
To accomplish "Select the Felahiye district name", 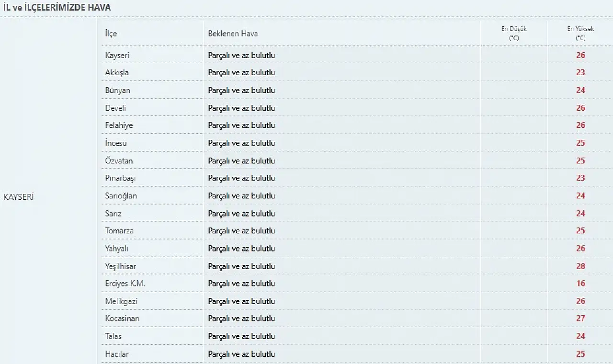I will tap(119, 125).
